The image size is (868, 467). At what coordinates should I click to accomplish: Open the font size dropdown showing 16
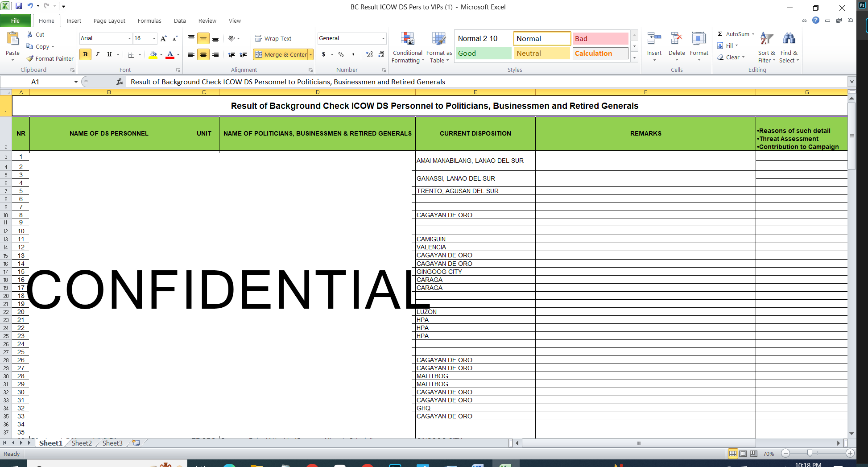(x=154, y=38)
